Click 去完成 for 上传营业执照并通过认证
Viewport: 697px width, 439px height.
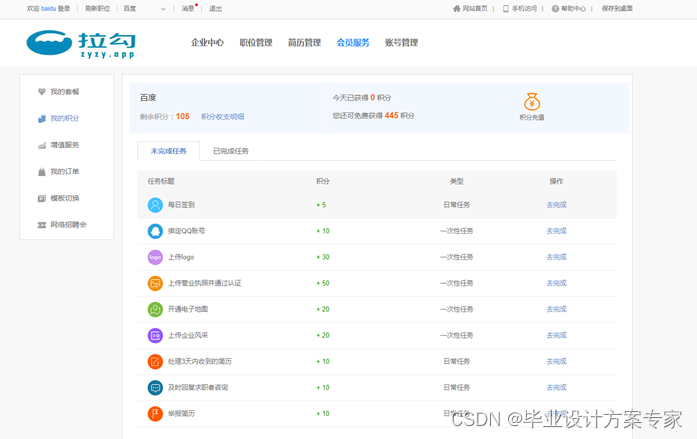[557, 283]
